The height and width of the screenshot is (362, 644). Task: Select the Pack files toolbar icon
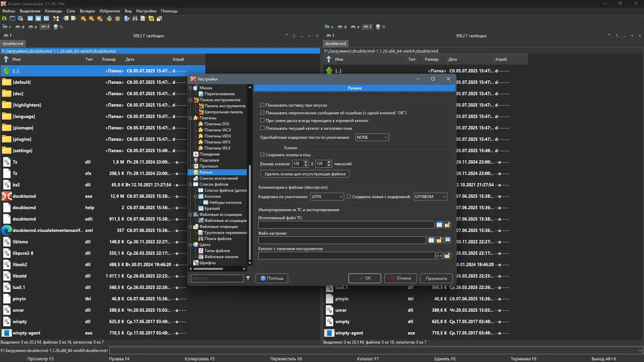[109, 18]
